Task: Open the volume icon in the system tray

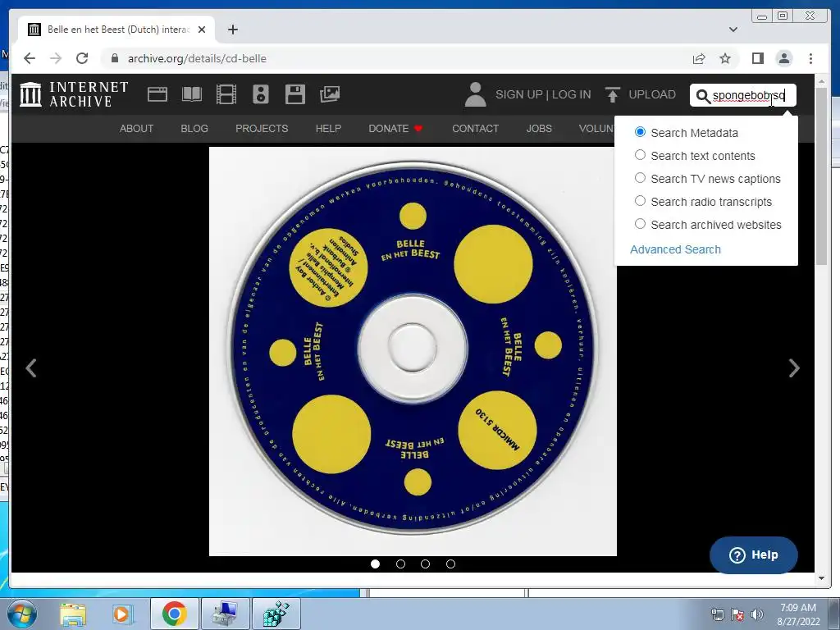Action: click(x=757, y=614)
